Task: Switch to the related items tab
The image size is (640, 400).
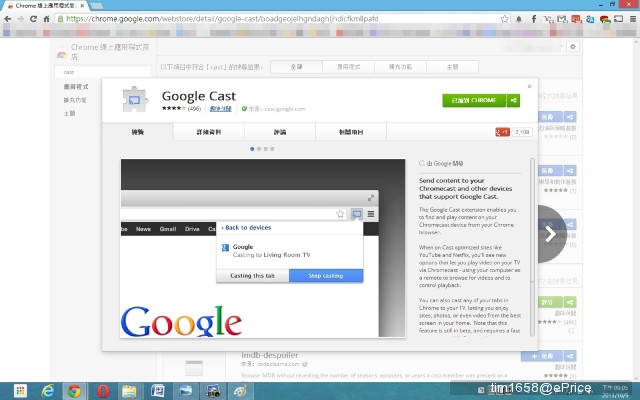Action: tap(351, 132)
